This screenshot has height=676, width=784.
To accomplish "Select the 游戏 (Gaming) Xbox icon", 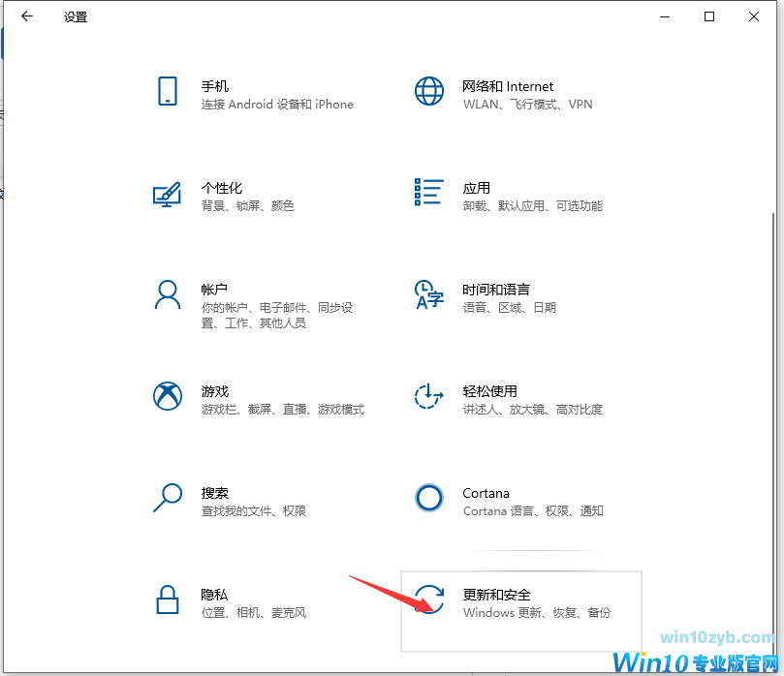I will tap(168, 396).
